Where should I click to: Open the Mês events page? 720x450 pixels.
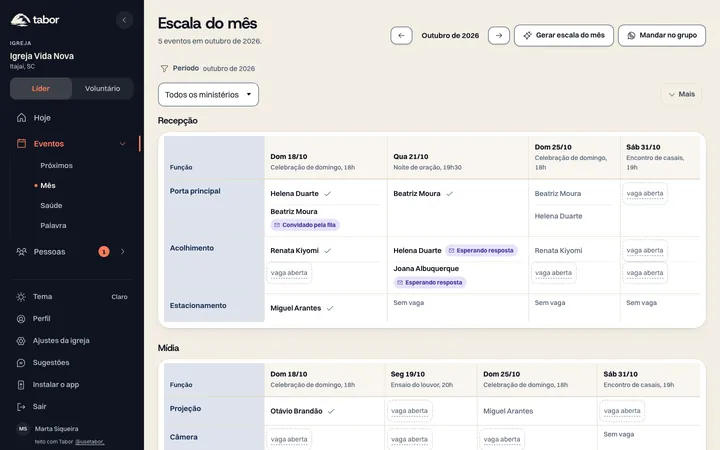pos(48,186)
